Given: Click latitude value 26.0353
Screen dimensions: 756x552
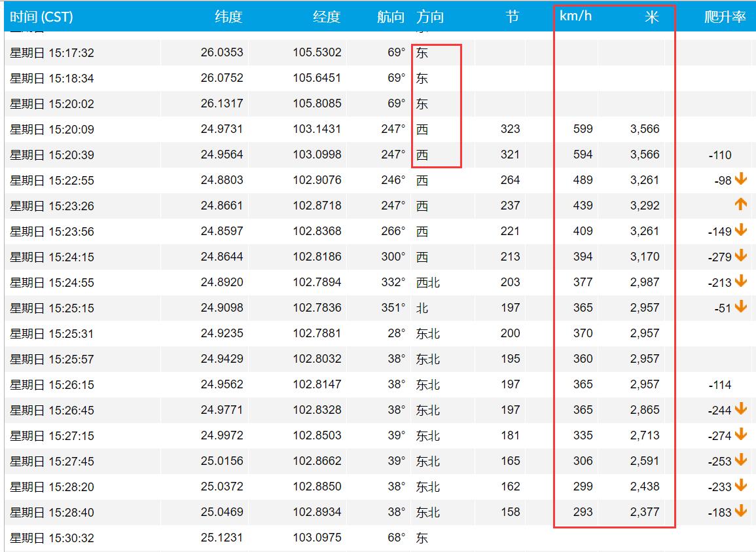Looking at the screenshot, I should click(x=222, y=52).
